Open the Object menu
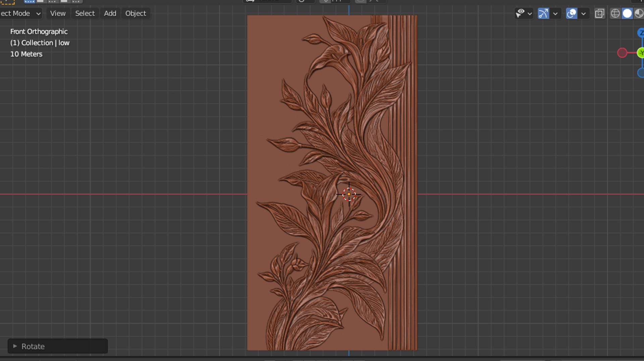This screenshot has height=361, width=644. 136,13
